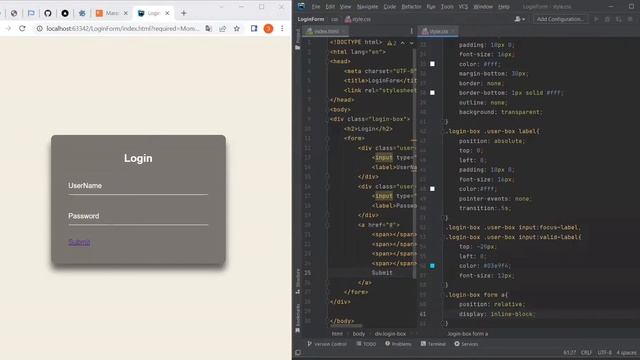Open the Version Control tool window

327,344
